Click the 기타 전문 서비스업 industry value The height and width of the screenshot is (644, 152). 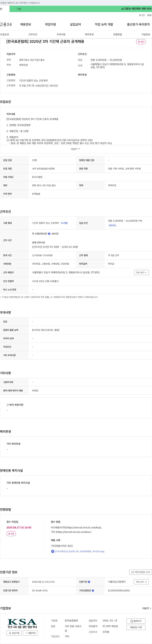[x=73, y=628]
